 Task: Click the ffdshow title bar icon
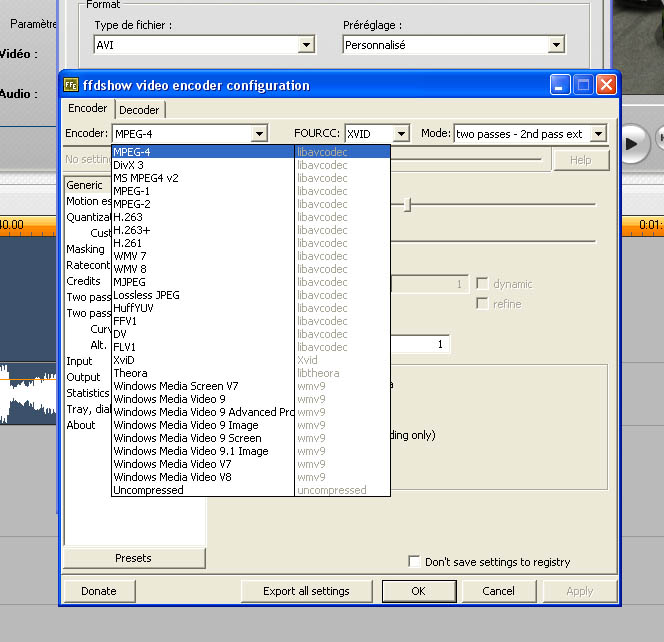[x=71, y=85]
